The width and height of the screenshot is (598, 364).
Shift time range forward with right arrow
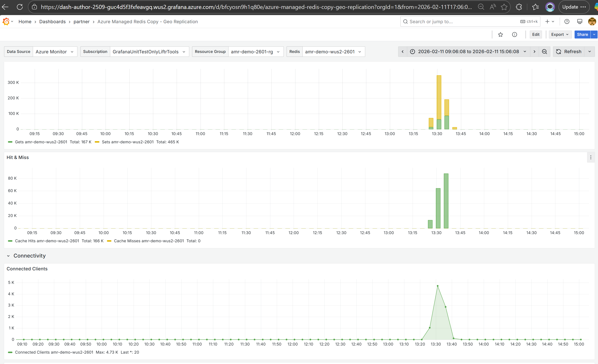534,52
